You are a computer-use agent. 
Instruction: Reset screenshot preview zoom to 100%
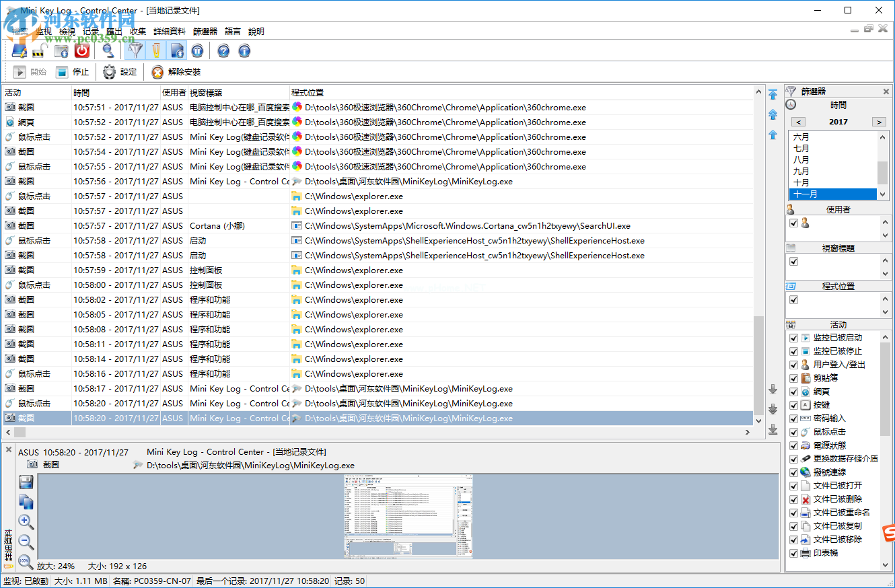(26, 561)
